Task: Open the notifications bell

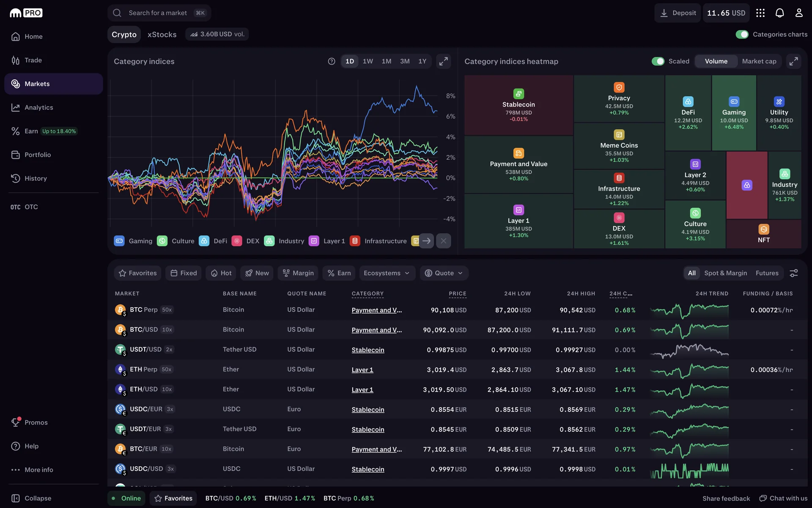Action: click(x=779, y=13)
